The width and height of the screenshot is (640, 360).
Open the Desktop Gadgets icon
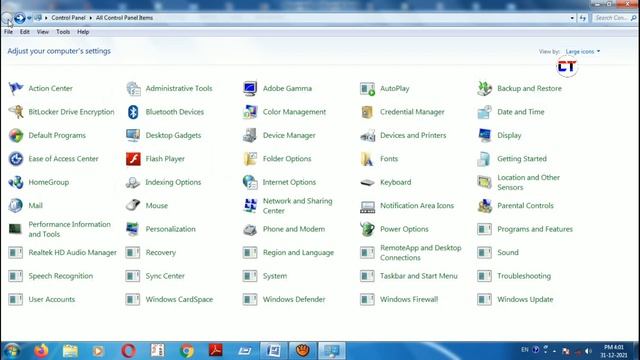pyautogui.click(x=133, y=135)
